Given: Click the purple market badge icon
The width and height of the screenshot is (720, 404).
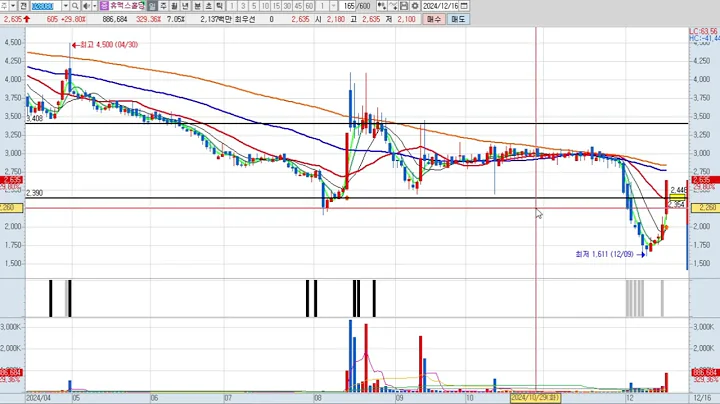Looking at the screenshot, I should pos(104,6).
